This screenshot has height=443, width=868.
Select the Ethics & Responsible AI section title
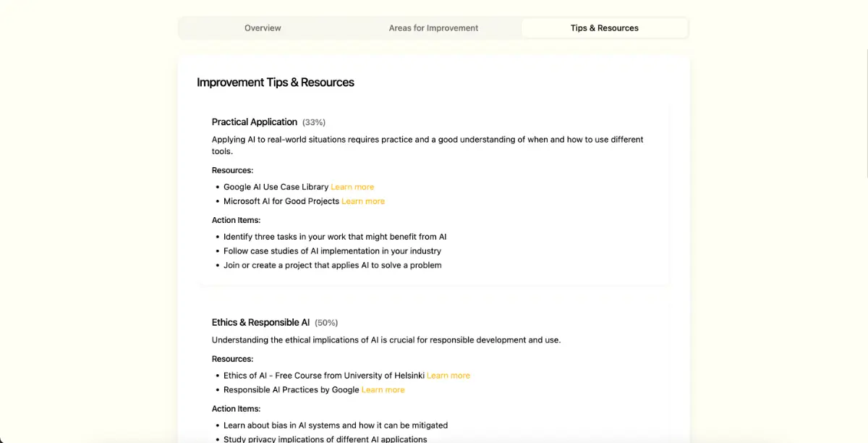(260, 322)
